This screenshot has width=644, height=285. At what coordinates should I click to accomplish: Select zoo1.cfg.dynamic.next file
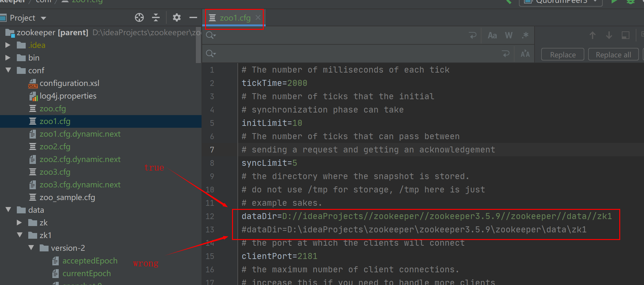pyautogui.click(x=80, y=134)
